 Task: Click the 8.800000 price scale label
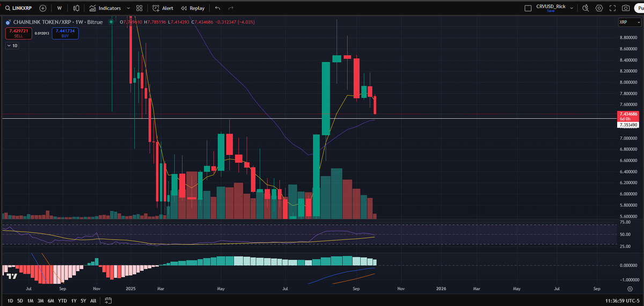628,38
